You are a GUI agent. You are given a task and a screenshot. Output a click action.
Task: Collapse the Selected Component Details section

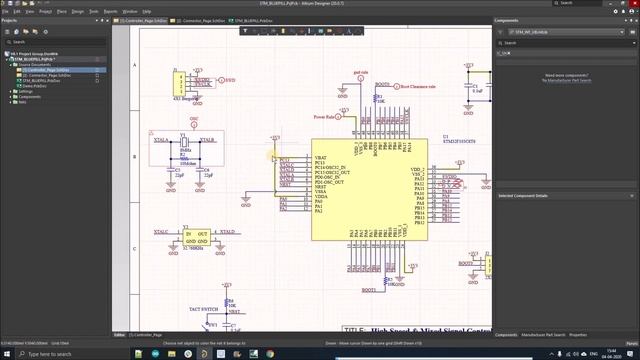click(632, 196)
